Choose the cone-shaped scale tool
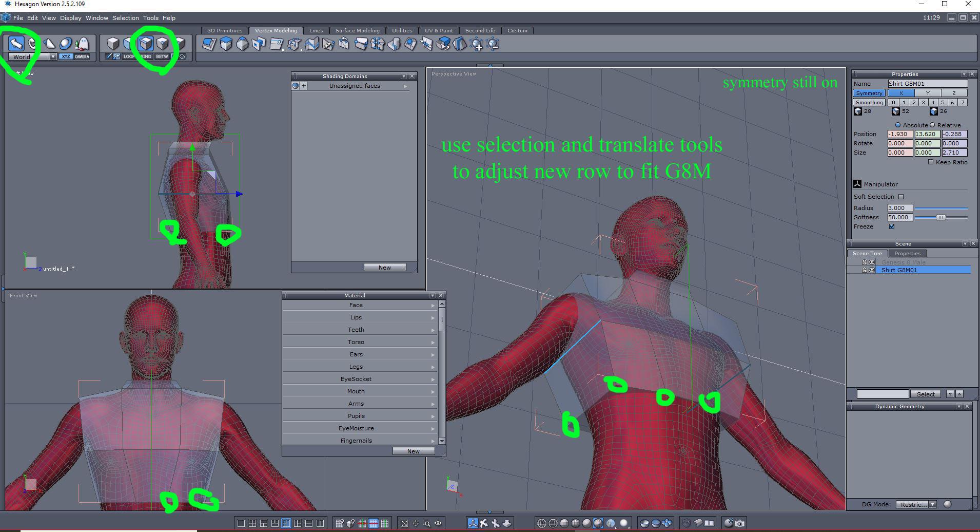The image size is (980, 532). (49, 44)
